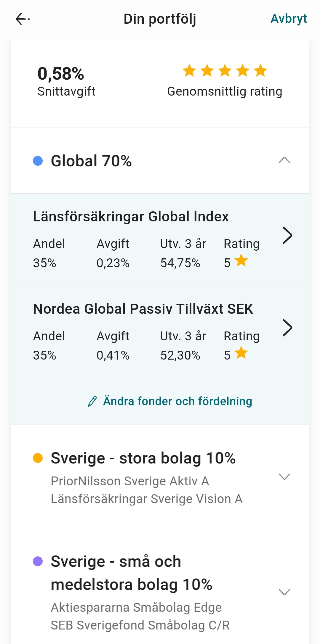This screenshot has height=644, width=320.
Task: Tap Global 70% heading text
Action: (x=91, y=161)
